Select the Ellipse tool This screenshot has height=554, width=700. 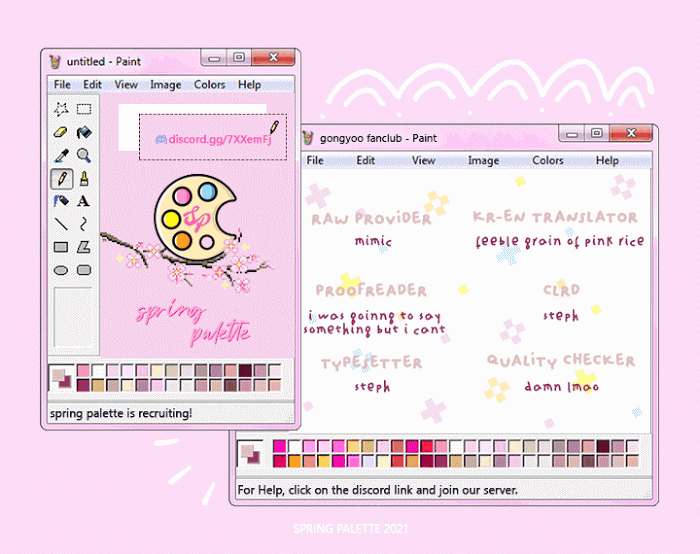tap(61, 270)
